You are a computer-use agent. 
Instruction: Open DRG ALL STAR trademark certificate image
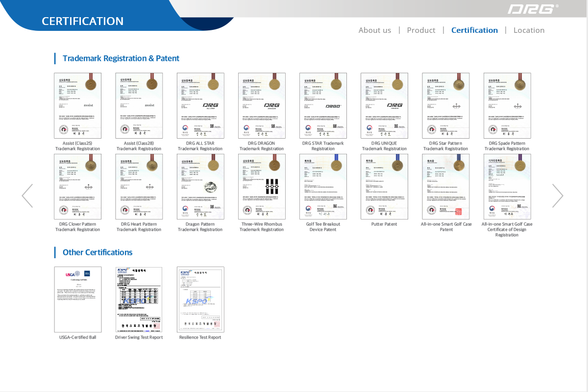click(x=200, y=106)
